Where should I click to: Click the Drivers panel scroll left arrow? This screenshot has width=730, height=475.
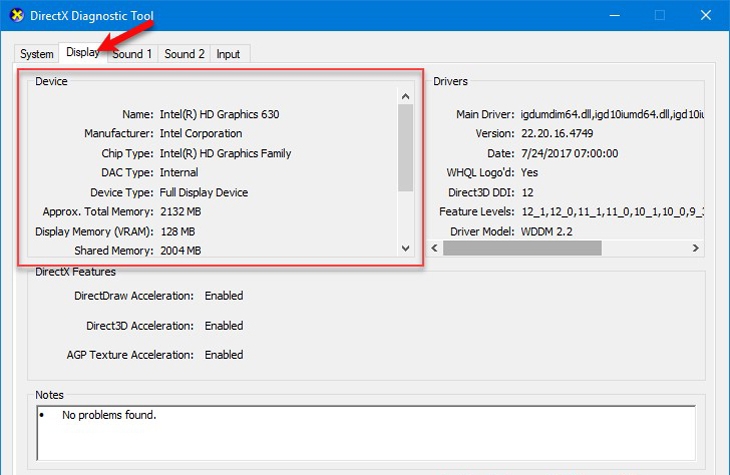pyautogui.click(x=434, y=248)
